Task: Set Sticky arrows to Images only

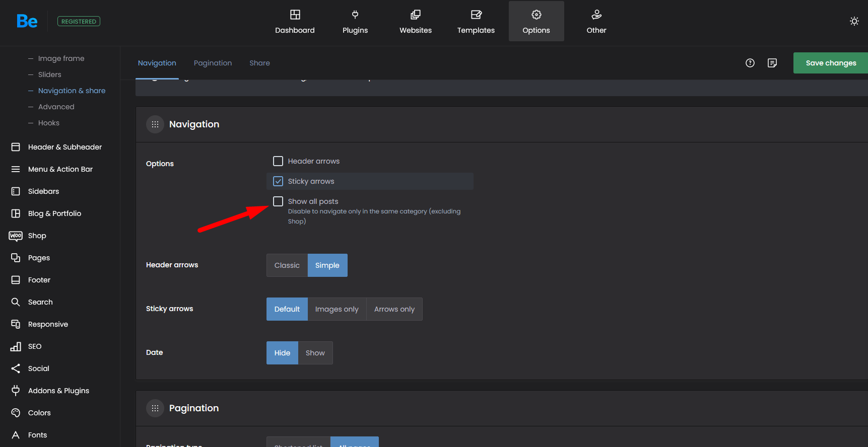Action: click(337, 309)
